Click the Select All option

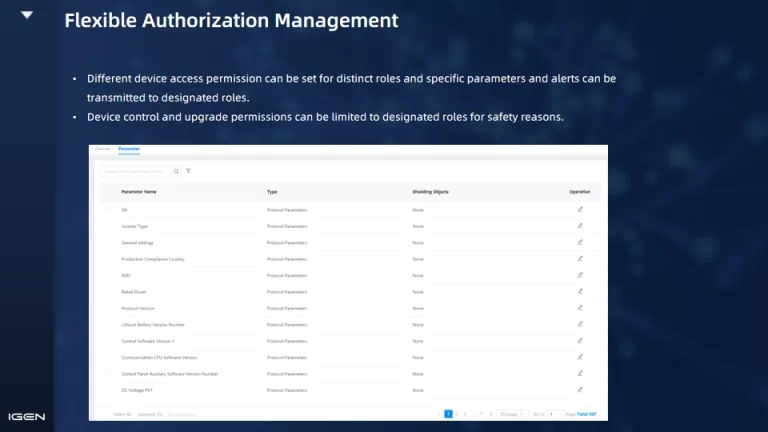pyautogui.click(x=121, y=413)
